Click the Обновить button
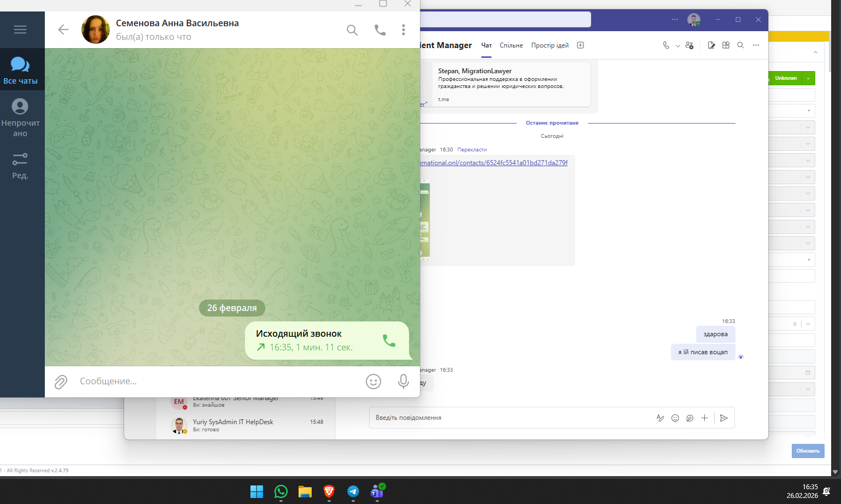841x504 pixels. coord(808,451)
